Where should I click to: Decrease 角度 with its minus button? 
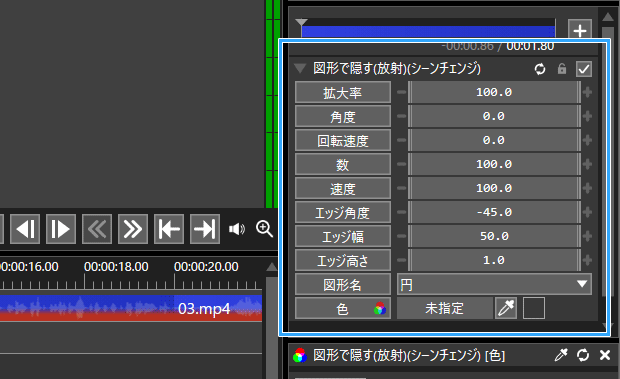pyautogui.click(x=401, y=117)
